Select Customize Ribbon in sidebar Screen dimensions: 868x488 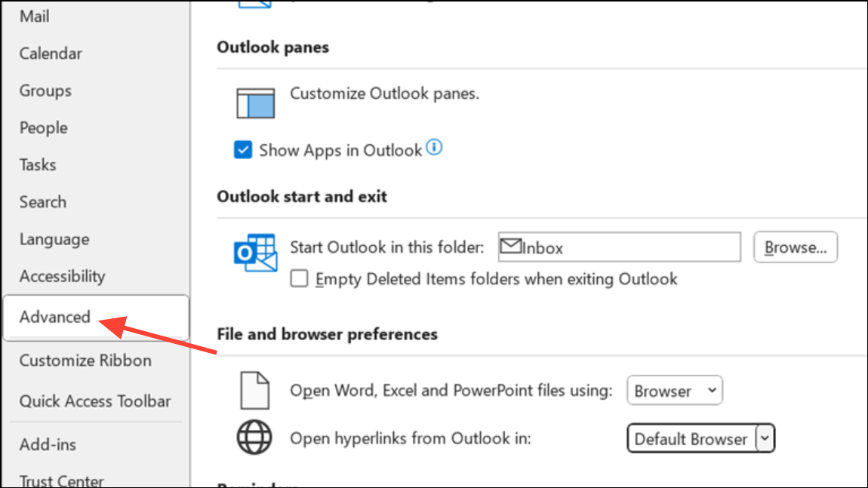[85, 361]
